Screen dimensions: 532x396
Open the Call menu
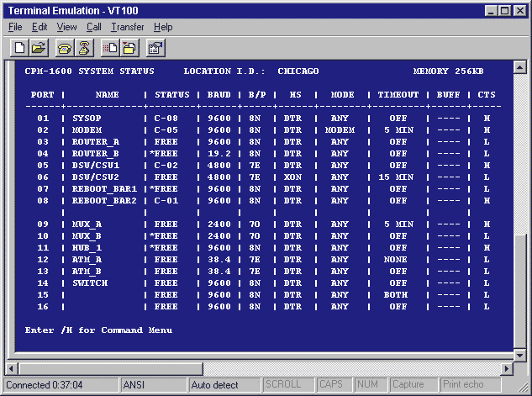tap(93, 27)
